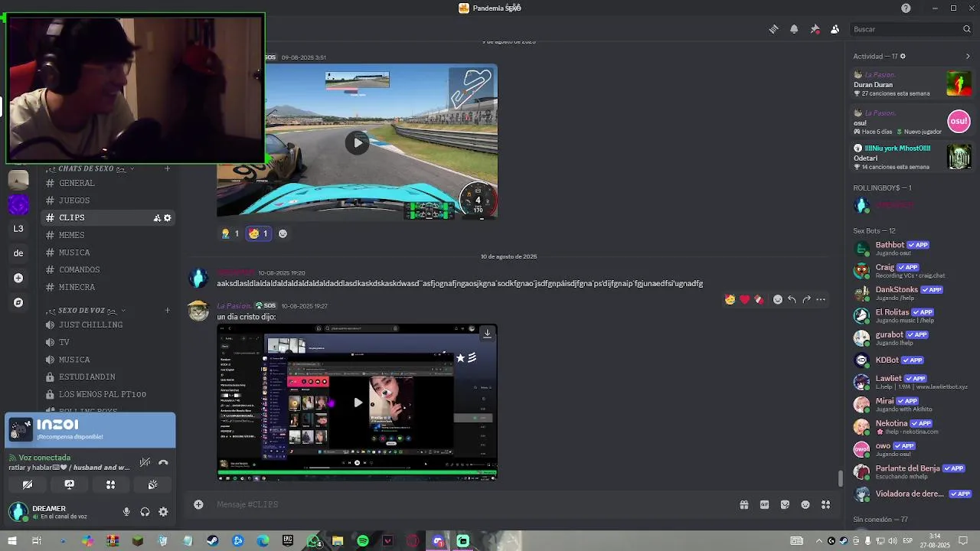Screen dimensions: 980x551
Task: Open add reaction picker on hovered message
Action: [778, 299]
